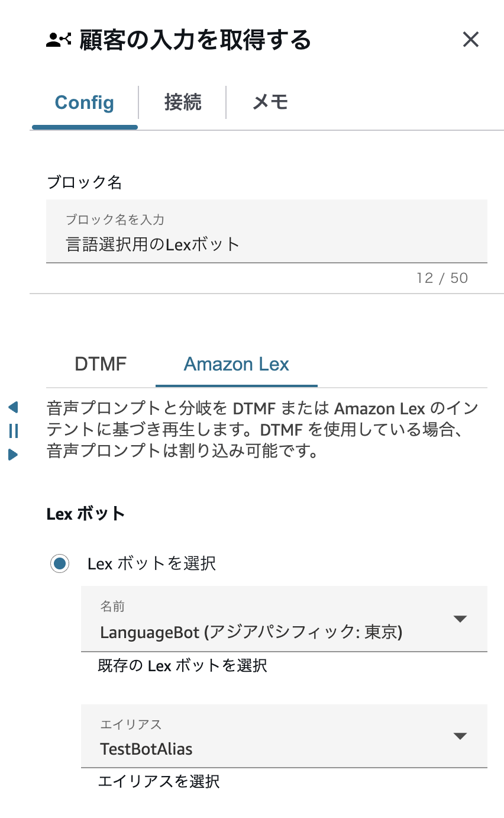Switch to the Config tab
The image size is (504, 818).
pyautogui.click(x=85, y=102)
